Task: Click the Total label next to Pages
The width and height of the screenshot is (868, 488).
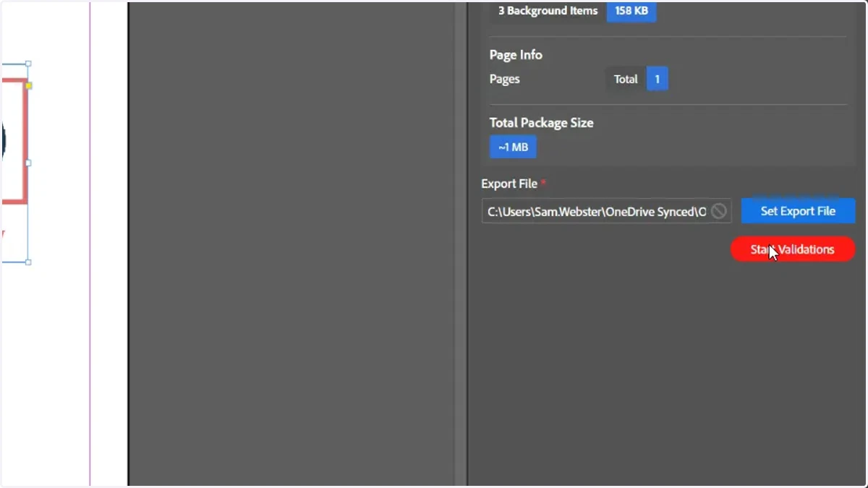Action: pyautogui.click(x=626, y=79)
